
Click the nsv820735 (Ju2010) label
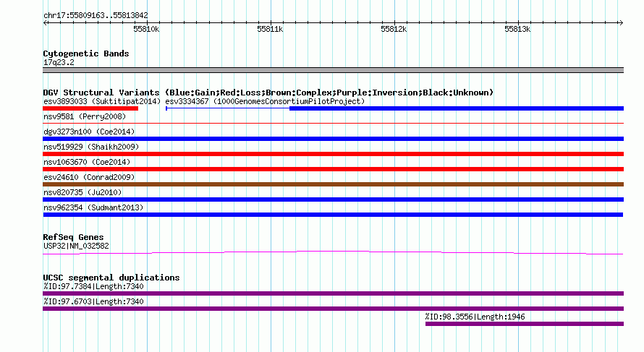82,192
